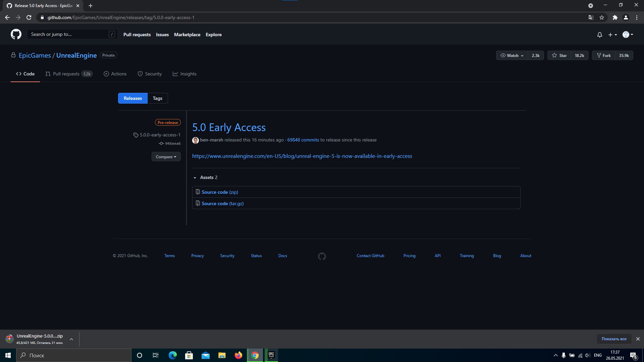Open footer Docs link
The height and width of the screenshot is (362, 644).
click(x=283, y=256)
